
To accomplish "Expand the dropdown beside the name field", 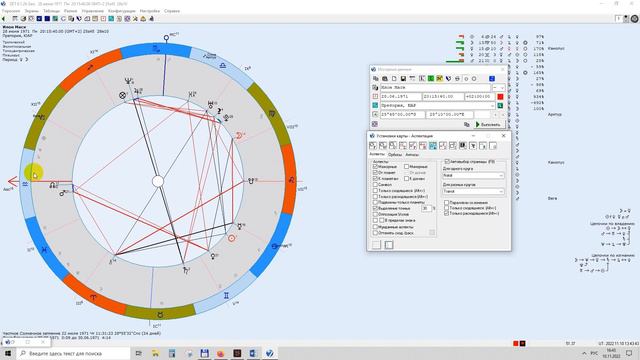I will click(498, 87).
